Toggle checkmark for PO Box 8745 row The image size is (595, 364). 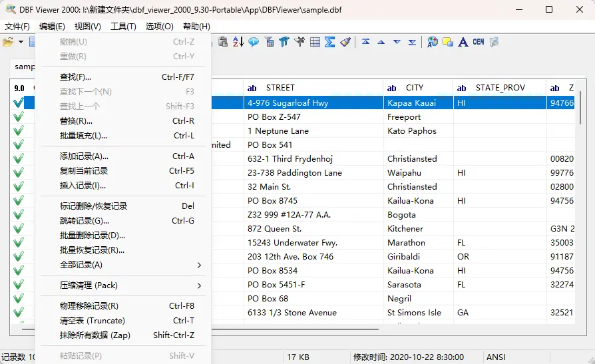pos(18,200)
